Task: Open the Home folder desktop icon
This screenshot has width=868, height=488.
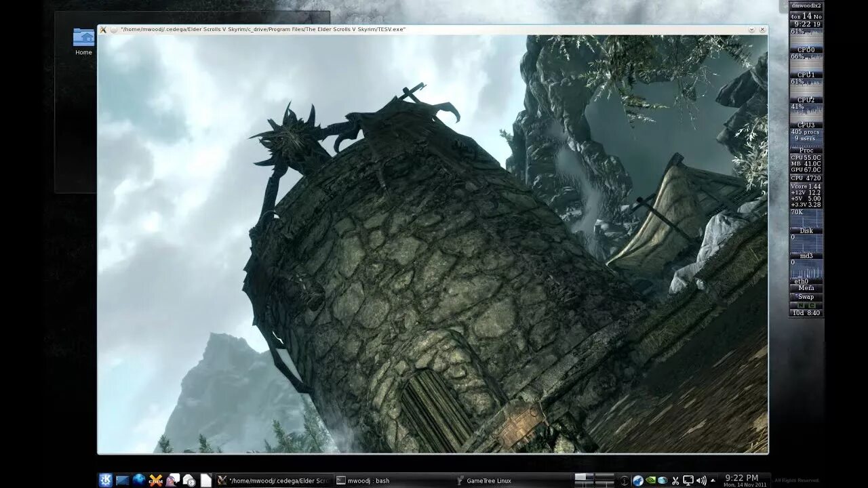Action: (83, 41)
